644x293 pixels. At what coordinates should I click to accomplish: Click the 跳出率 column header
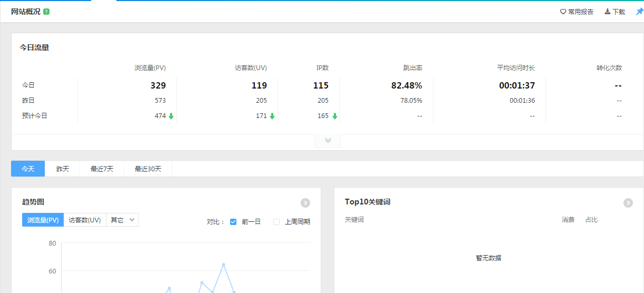413,68
